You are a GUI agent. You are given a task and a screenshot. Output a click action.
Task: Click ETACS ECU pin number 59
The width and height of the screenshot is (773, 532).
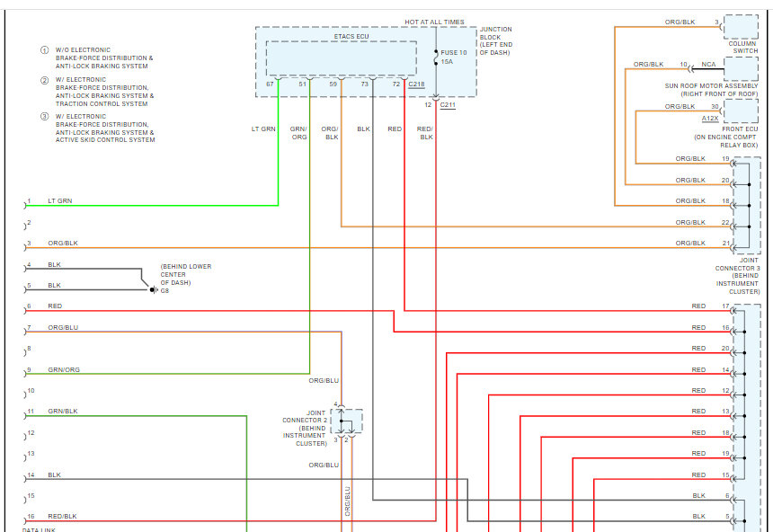click(x=333, y=84)
